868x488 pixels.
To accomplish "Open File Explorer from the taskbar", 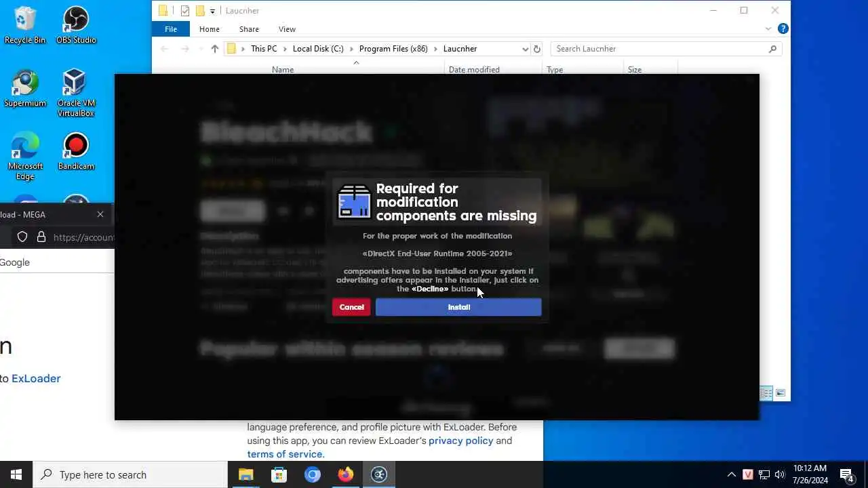I will [x=245, y=474].
